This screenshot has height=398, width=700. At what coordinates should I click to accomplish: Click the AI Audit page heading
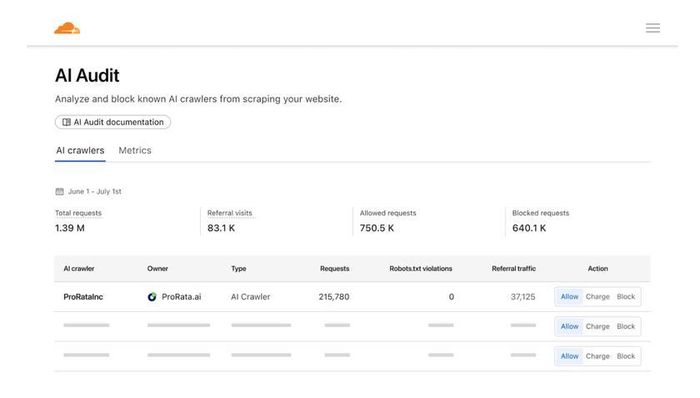tap(87, 75)
